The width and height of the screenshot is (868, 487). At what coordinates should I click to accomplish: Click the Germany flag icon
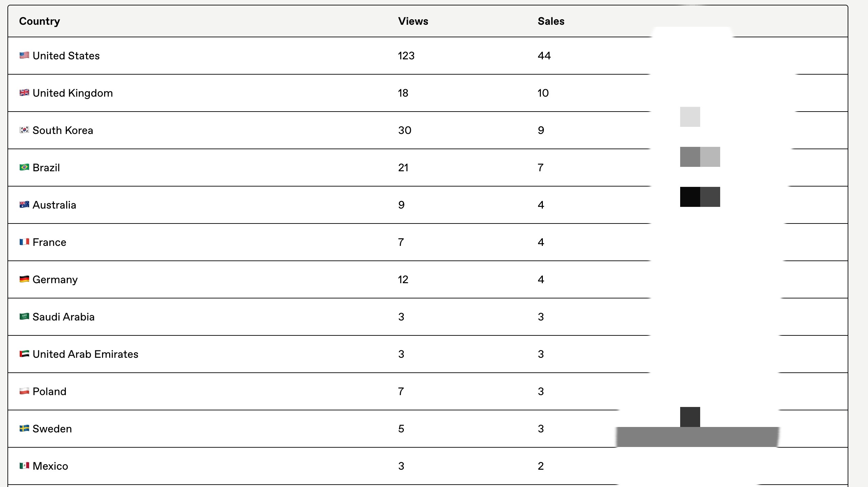(24, 279)
